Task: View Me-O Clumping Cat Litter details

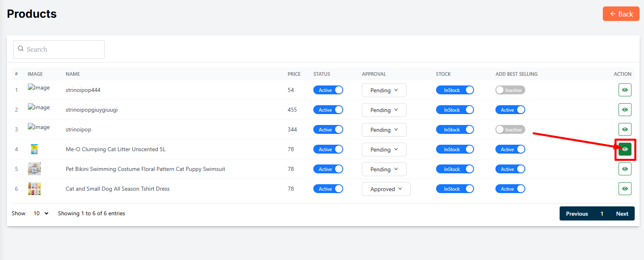Action: [x=625, y=149]
